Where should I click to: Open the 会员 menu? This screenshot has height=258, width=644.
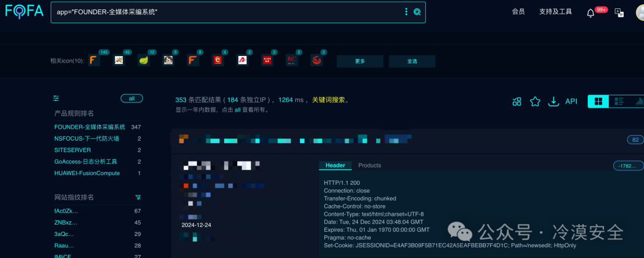pyautogui.click(x=518, y=12)
